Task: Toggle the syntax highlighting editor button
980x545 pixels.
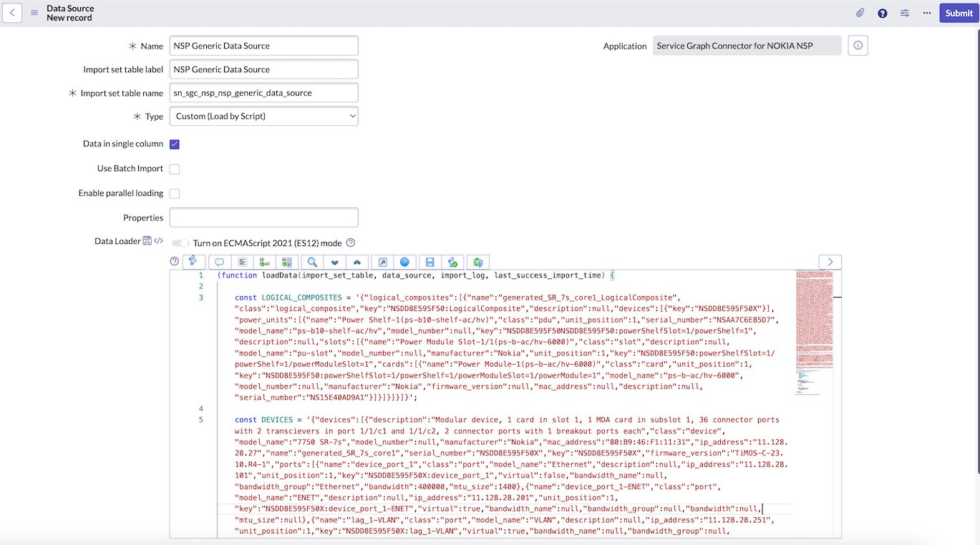Action: pos(194,262)
